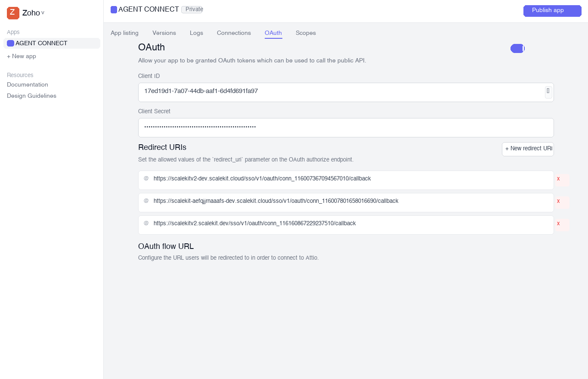Copy the Client ID using the copy icon
The width and height of the screenshot is (588, 379).
click(x=548, y=91)
